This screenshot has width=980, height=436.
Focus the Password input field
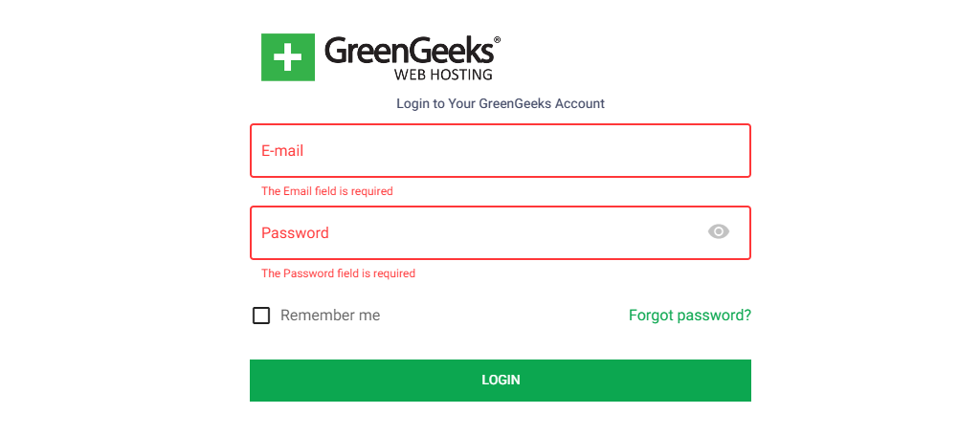479,232
